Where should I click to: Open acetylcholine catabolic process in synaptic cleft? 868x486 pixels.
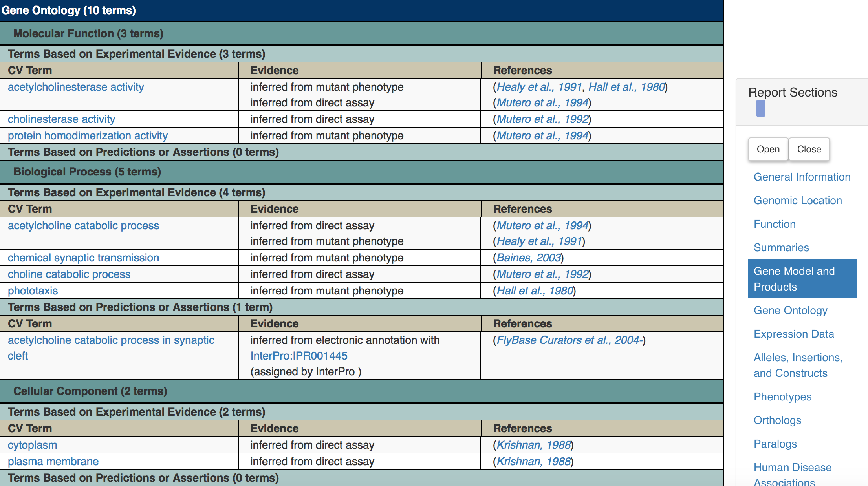[x=111, y=348]
